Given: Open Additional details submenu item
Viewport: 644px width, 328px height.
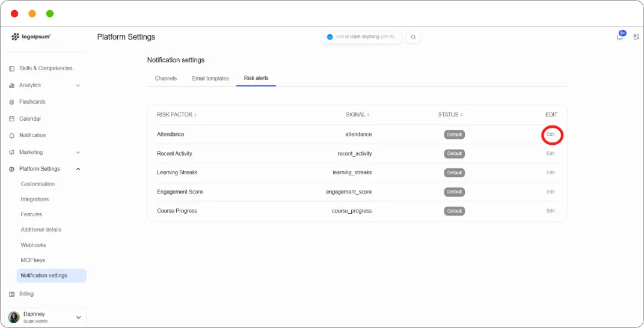Looking at the screenshot, I should pyautogui.click(x=41, y=229).
